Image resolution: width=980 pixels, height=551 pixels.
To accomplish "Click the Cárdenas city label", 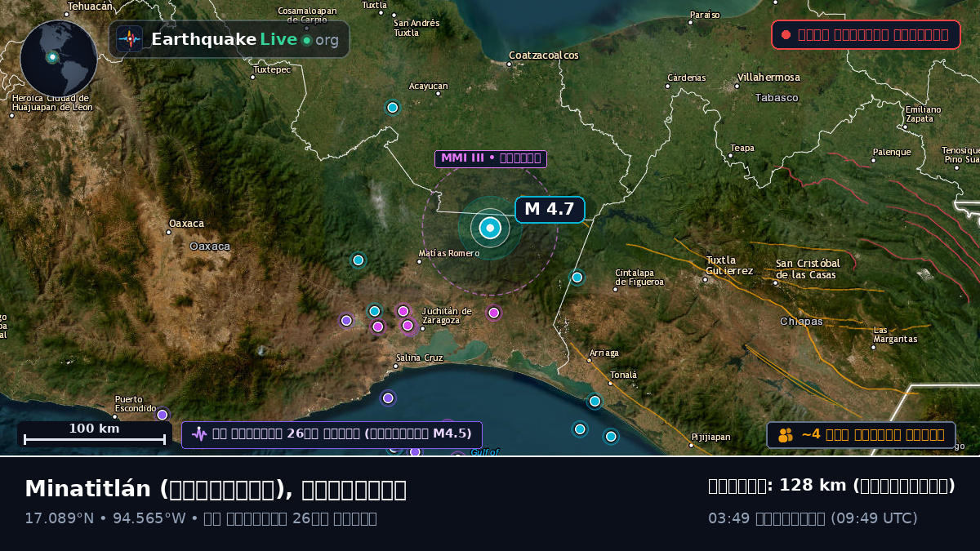I will (x=686, y=78).
